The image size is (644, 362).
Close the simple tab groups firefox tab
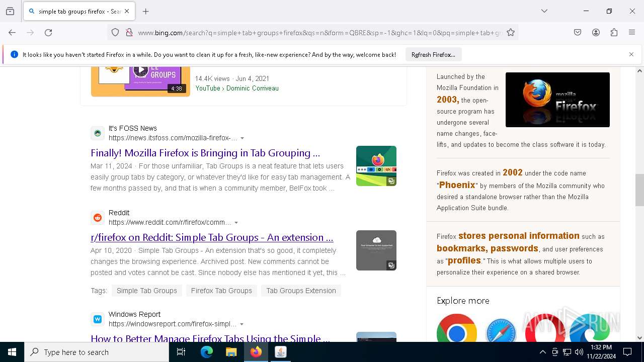(x=127, y=11)
